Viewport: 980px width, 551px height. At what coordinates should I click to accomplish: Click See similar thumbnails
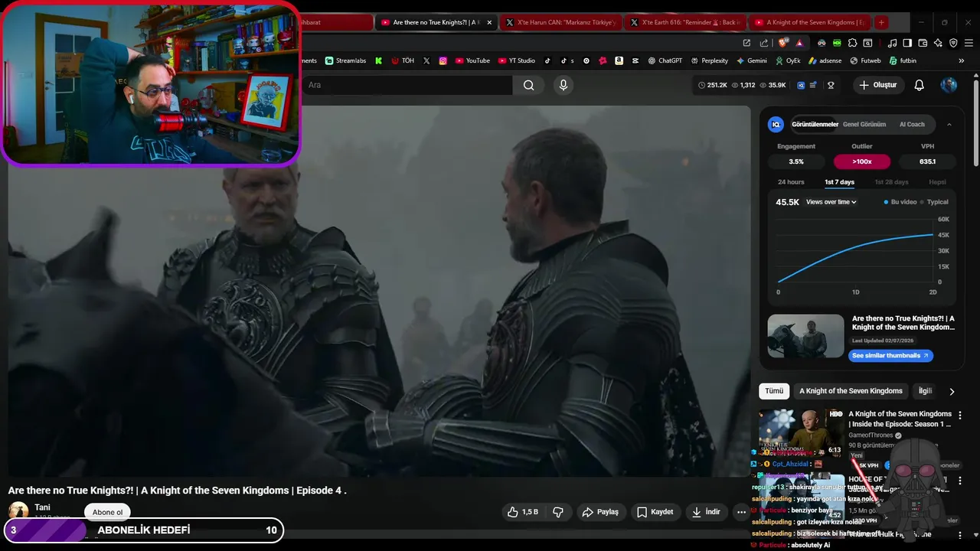coord(890,355)
